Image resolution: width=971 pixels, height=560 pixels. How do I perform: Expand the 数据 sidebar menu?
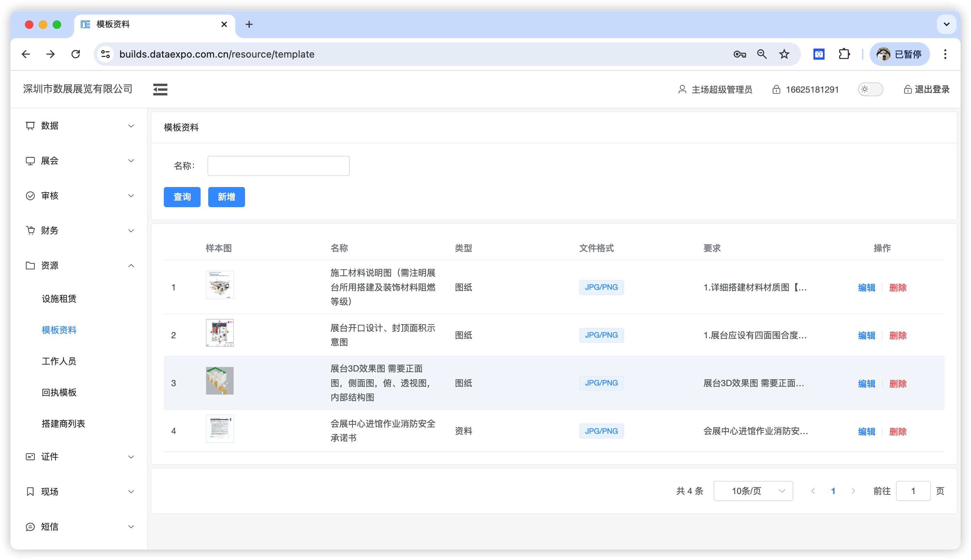pos(79,126)
